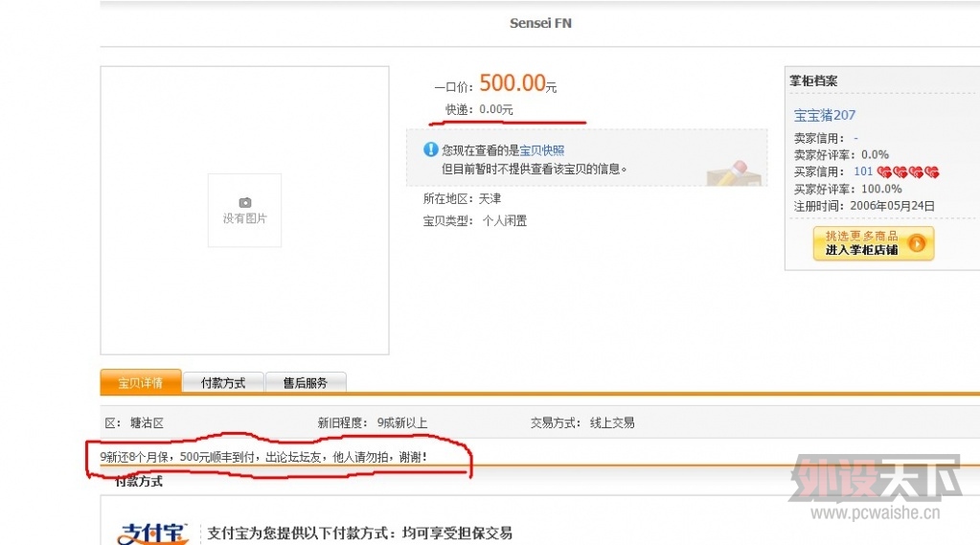The width and height of the screenshot is (980, 545).
Task: Click the empty product image thumbnail
Action: 245,210
